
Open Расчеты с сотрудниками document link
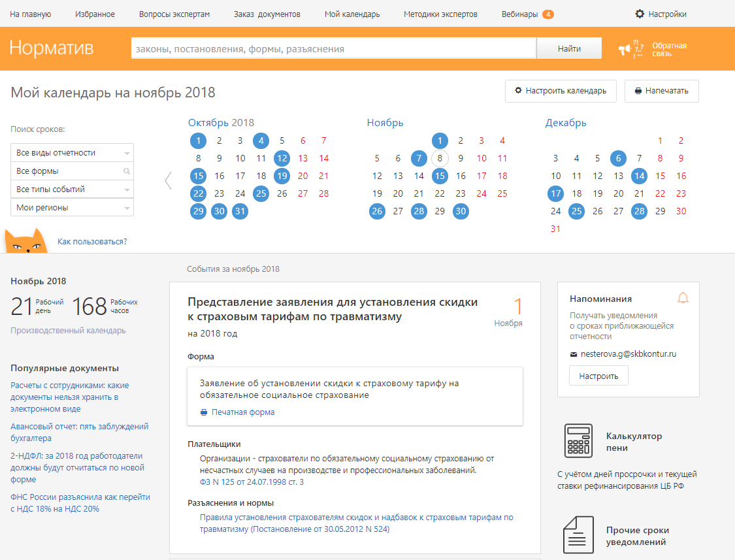point(70,397)
